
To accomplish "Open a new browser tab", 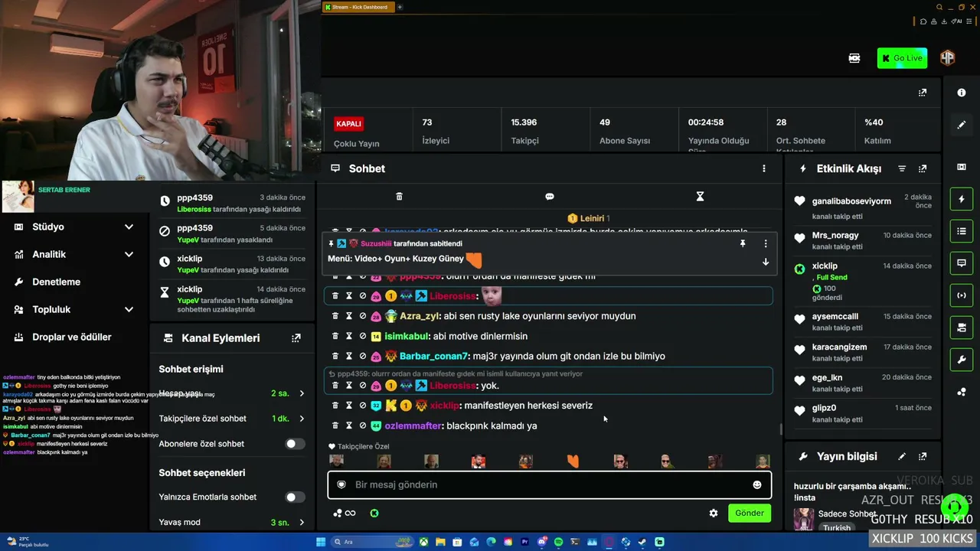I will pyautogui.click(x=400, y=7).
